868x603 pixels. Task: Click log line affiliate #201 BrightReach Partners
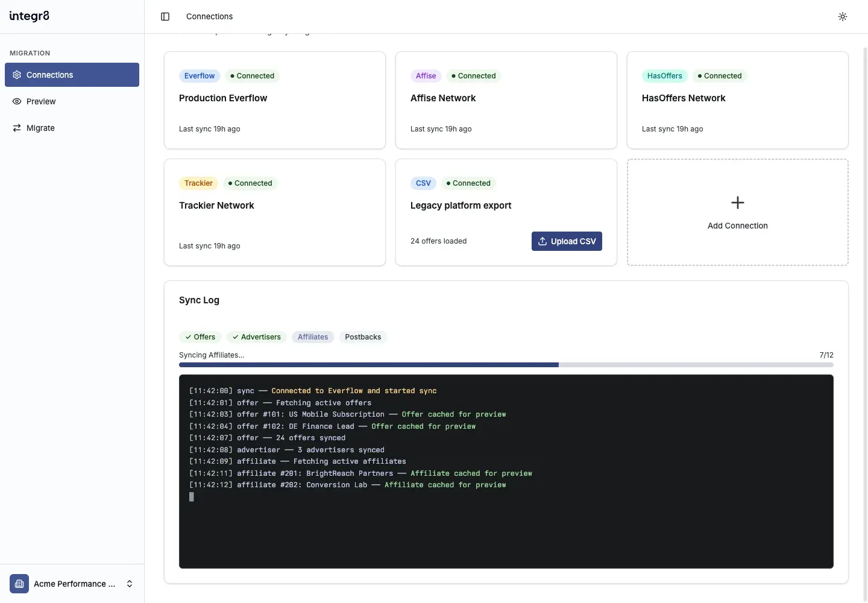click(360, 473)
